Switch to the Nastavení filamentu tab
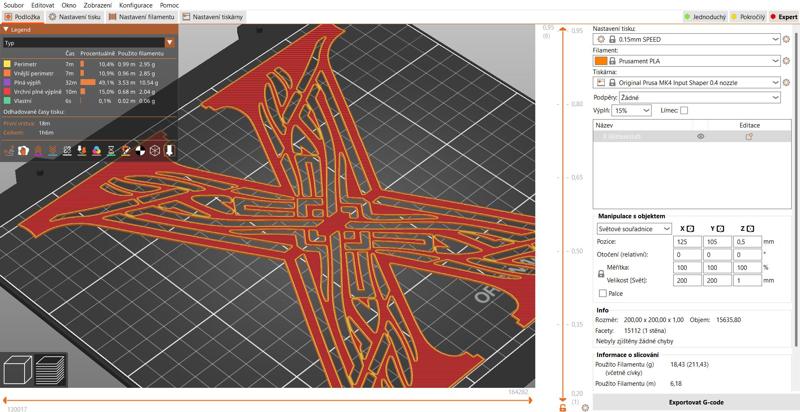The height and width of the screenshot is (412, 800). click(x=142, y=17)
